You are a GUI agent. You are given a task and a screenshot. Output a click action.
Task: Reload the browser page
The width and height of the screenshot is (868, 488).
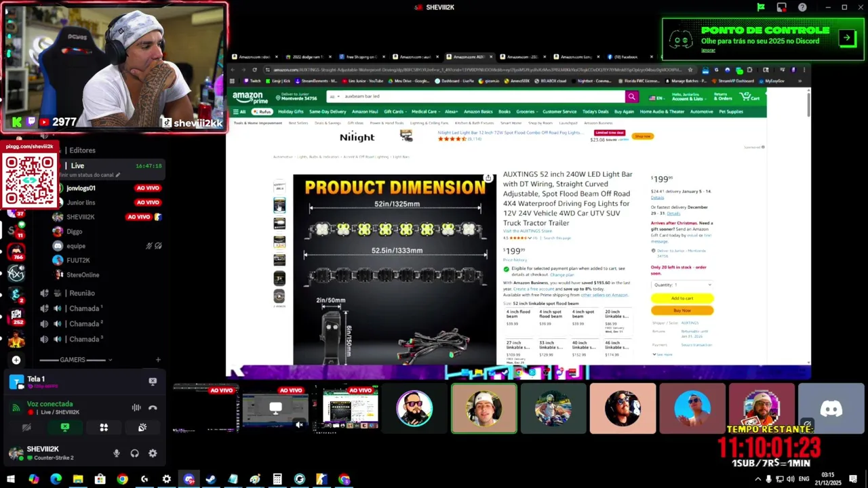255,70
